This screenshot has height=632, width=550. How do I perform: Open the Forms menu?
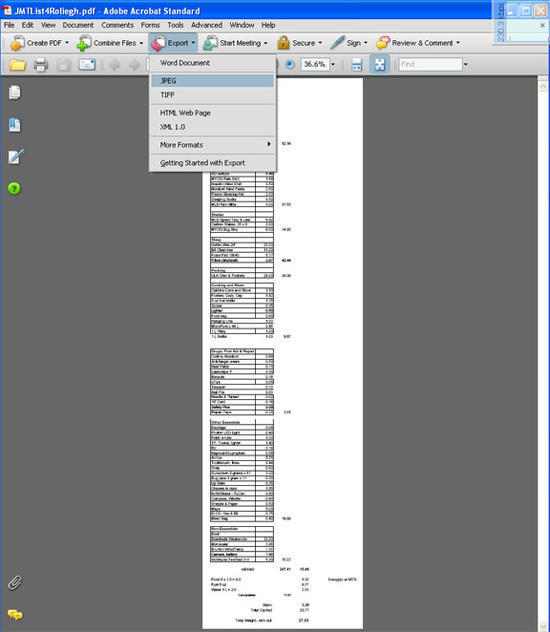click(x=150, y=25)
